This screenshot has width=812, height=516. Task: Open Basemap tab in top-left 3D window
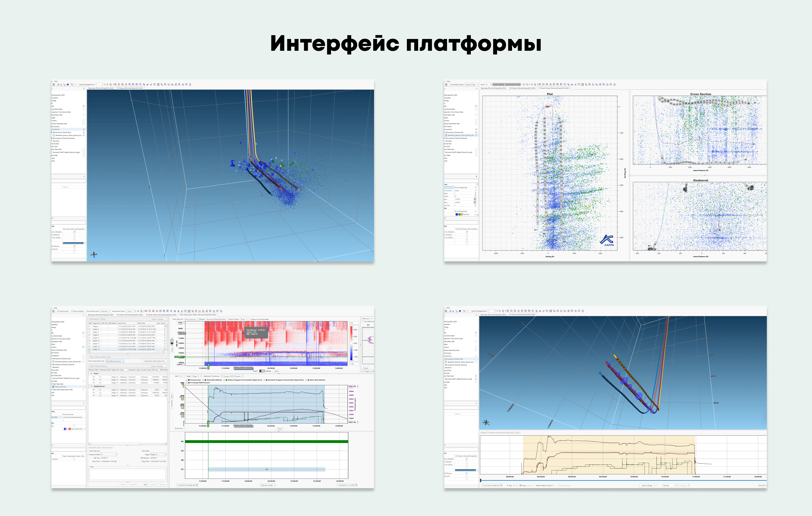click(x=101, y=88)
